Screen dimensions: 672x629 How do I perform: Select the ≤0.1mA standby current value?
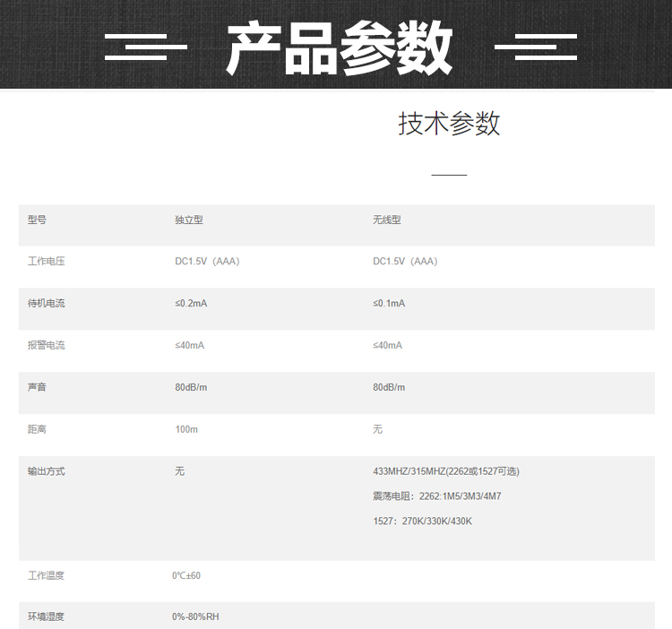click(x=389, y=304)
